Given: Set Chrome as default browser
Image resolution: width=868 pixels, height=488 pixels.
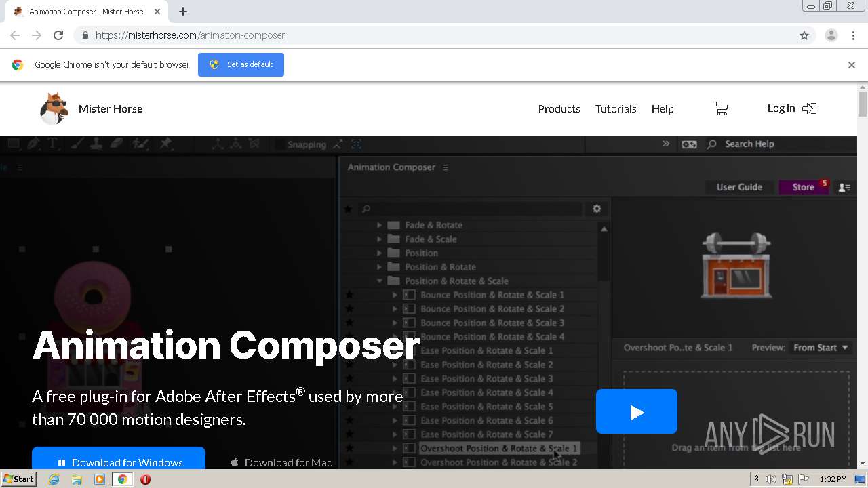Looking at the screenshot, I should [x=241, y=64].
